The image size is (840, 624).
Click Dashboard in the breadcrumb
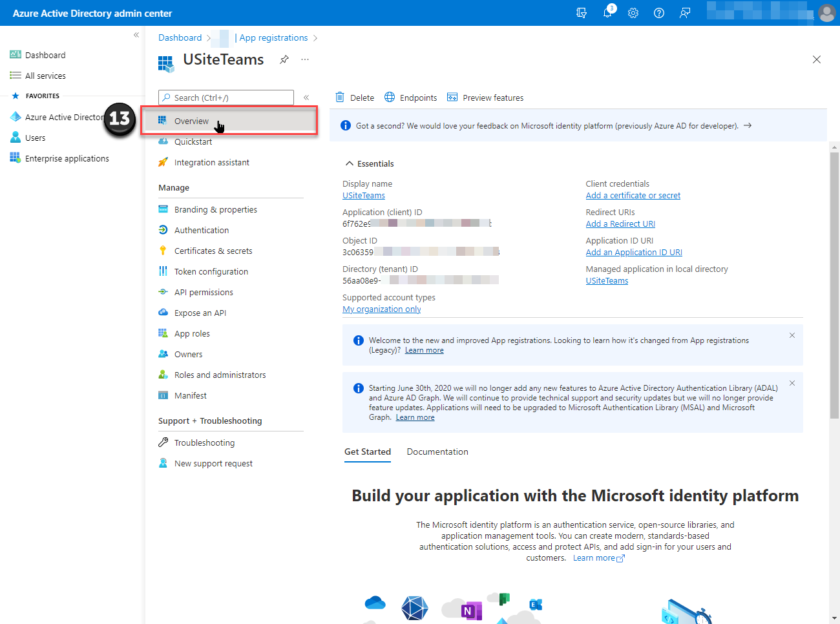[x=180, y=37]
